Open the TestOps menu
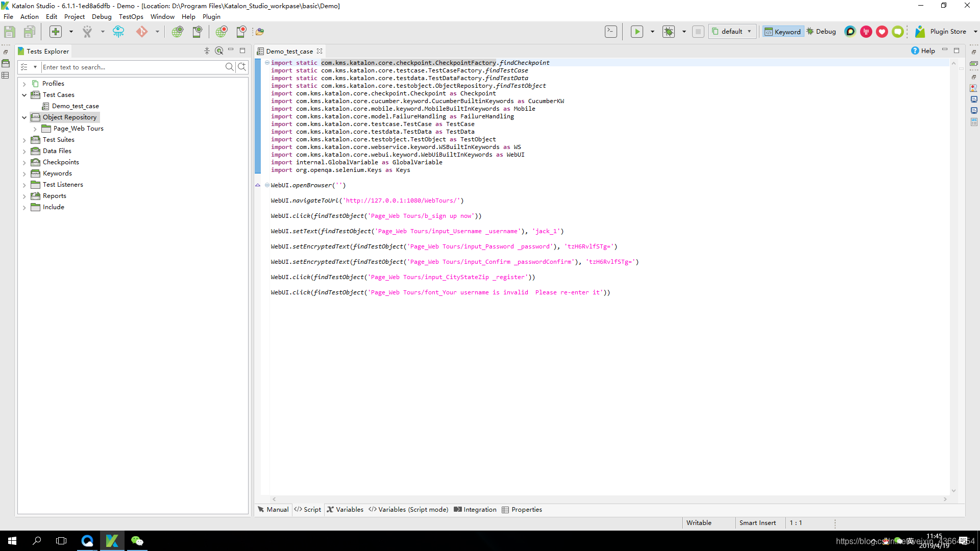980x551 pixels. [131, 17]
